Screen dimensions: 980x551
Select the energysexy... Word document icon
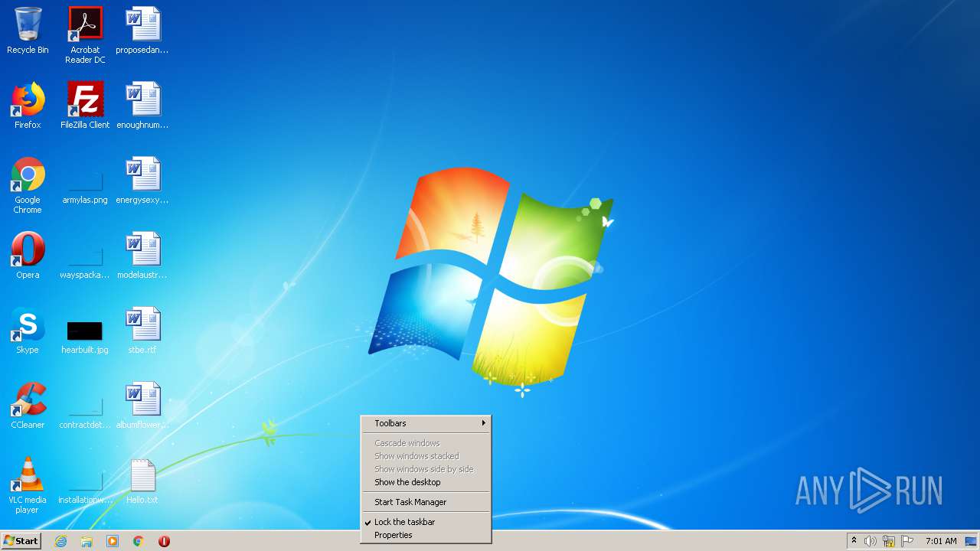142,181
